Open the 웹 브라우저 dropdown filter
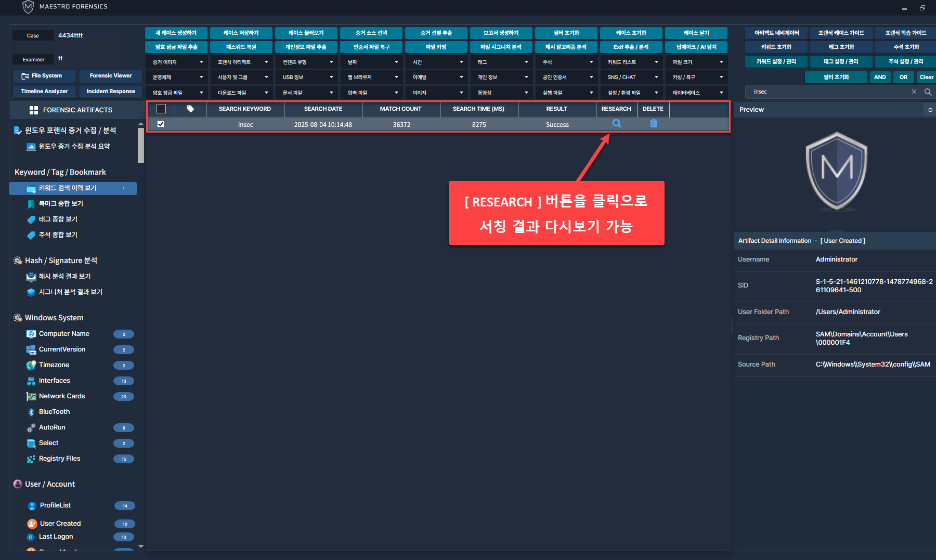Image resolution: width=936 pixels, height=560 pixels. [371, 77]
